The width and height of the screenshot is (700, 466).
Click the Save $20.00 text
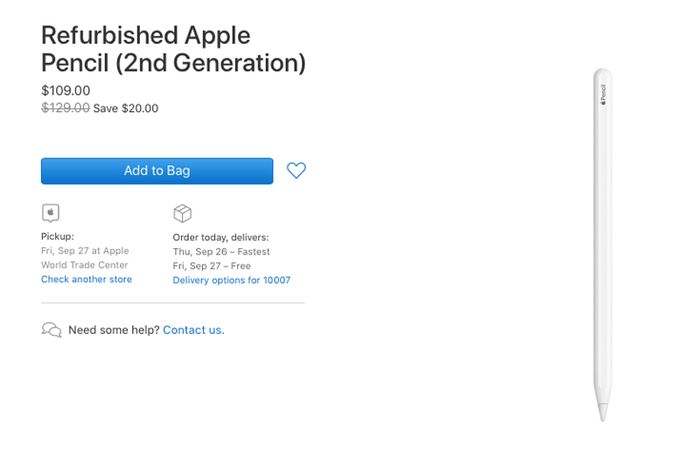[x=126, y=108]
